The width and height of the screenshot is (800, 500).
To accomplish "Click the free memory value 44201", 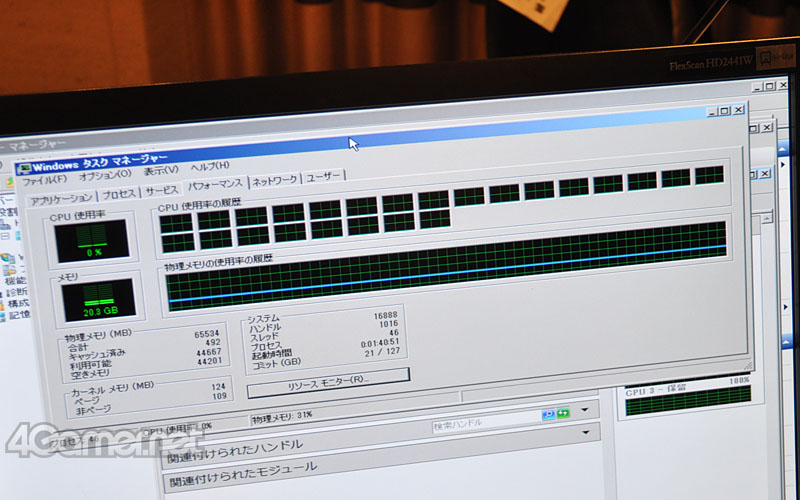I will click(209, 361).
